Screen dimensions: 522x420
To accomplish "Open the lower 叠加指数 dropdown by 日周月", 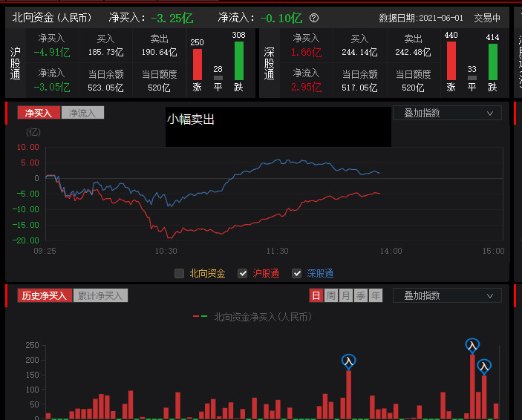I will point(447,295).
